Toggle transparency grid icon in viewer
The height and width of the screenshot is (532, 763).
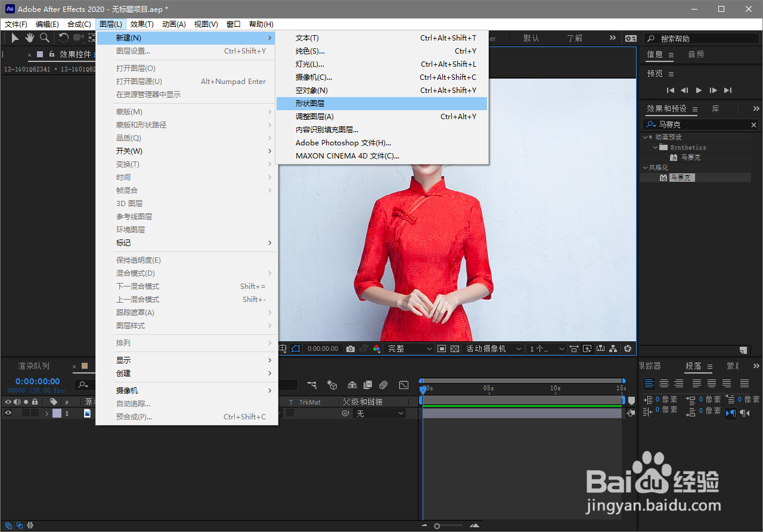point(455,349)
